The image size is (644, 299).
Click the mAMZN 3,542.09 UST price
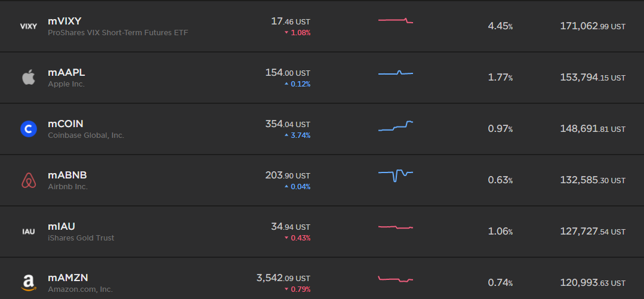(284, 279)
